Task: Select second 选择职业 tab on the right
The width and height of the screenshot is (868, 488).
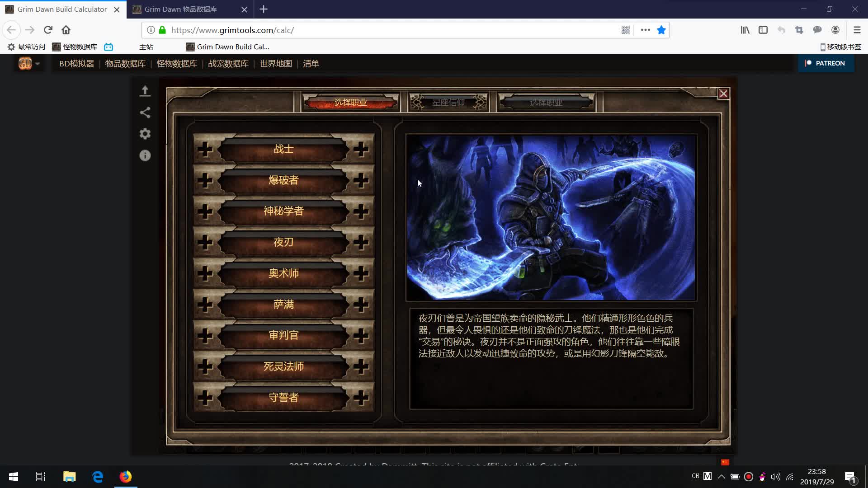Action: pos(546,102)
